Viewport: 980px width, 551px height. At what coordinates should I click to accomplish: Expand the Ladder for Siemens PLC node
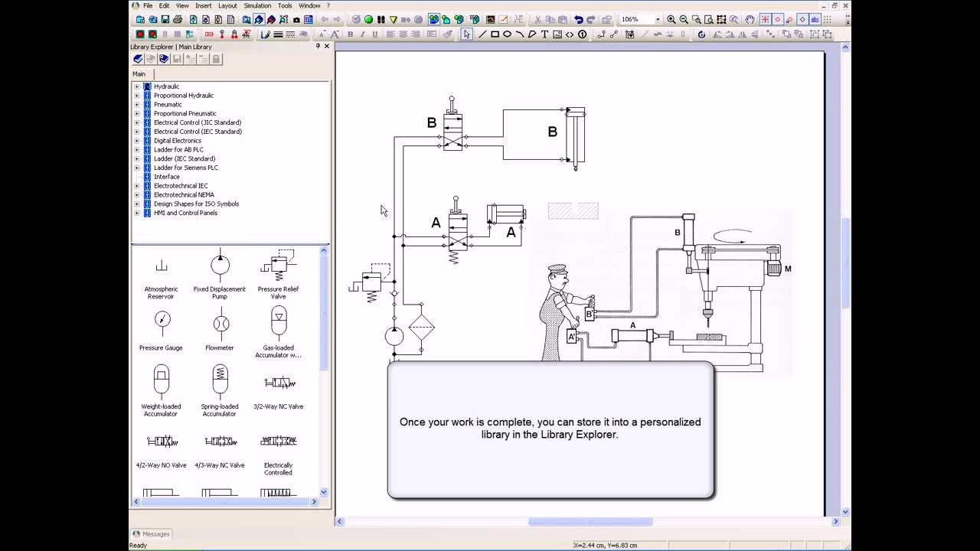coord(137,168)
